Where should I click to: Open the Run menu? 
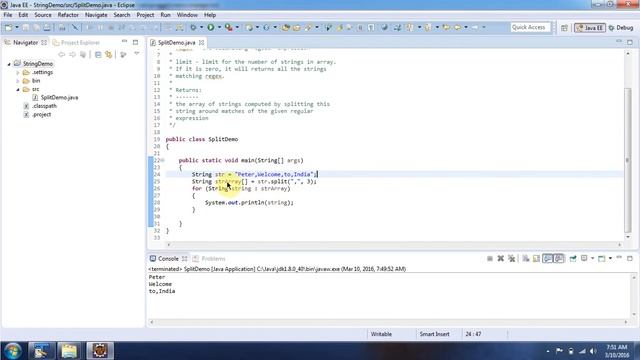(x=165, y=15)
